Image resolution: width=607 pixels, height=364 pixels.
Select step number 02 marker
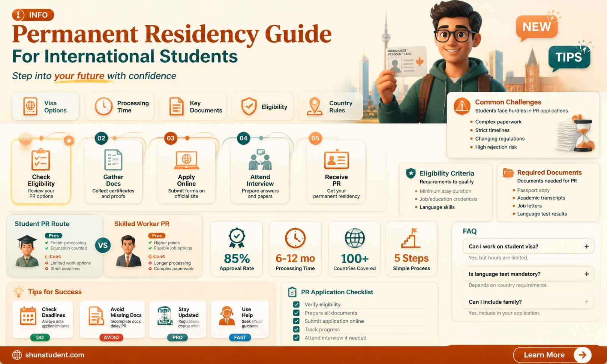(x=101, y=138)
